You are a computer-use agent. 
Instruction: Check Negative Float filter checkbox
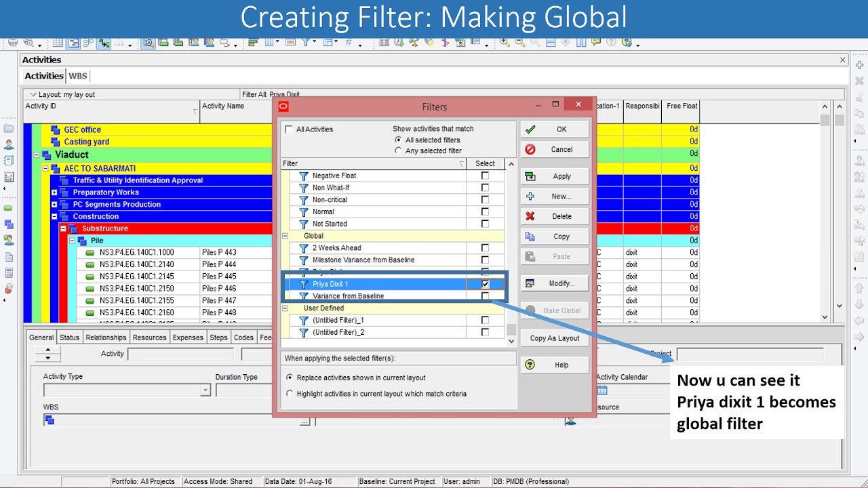pos(485,176)
